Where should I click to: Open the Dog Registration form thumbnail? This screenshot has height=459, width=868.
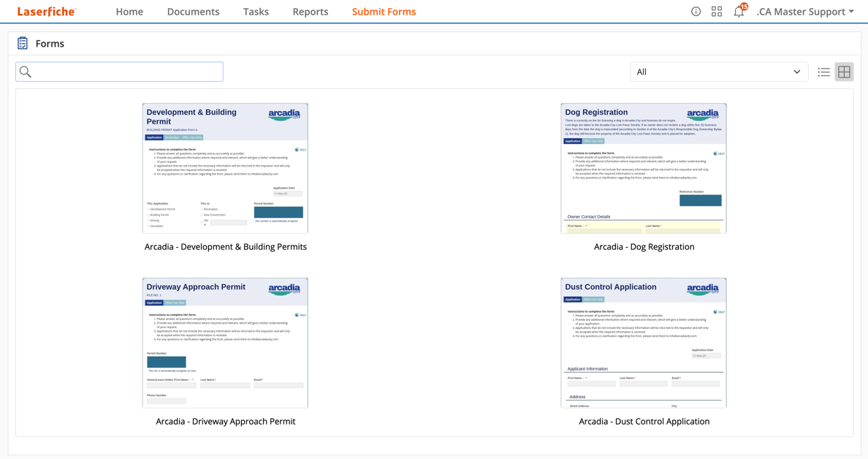[x=644, y=168]
